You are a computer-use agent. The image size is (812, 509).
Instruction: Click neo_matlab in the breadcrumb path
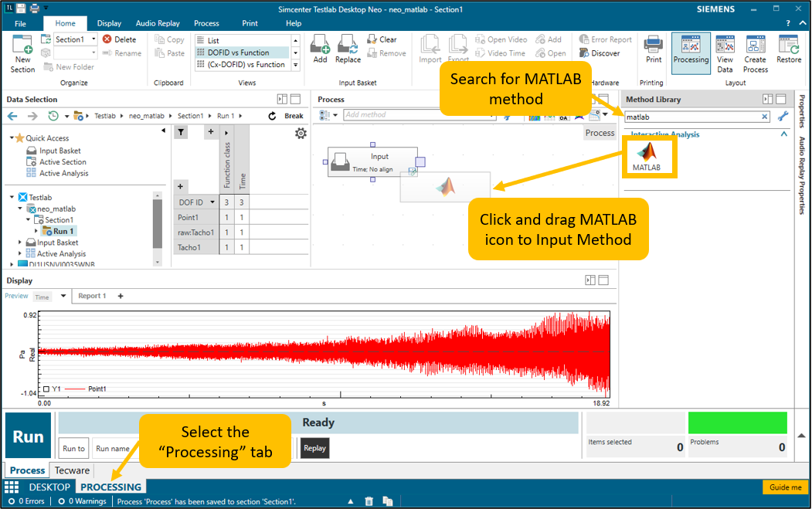pos(147,116)
